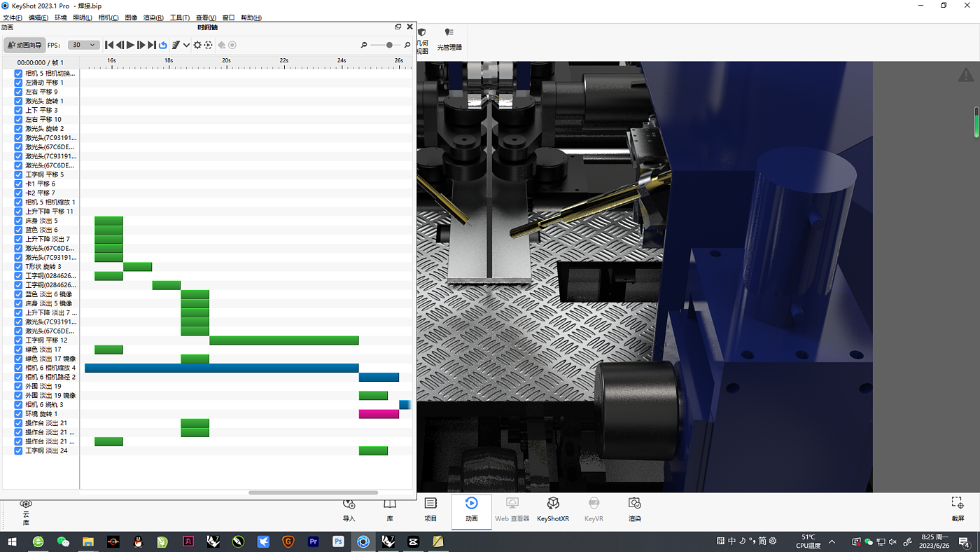
Task: Click the motion blur preview icon beside the gear
Action: tap(208, 45)
